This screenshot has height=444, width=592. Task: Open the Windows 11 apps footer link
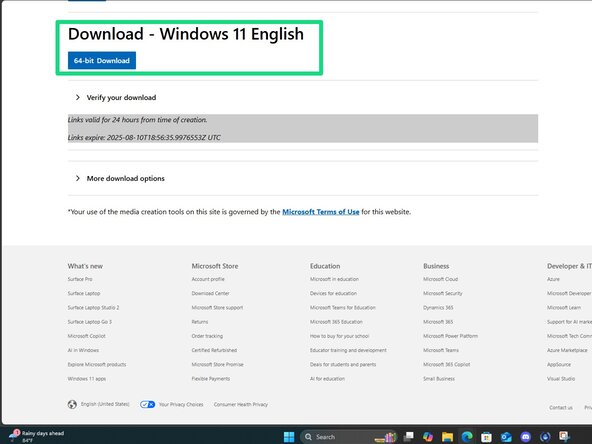pos(87,379)
